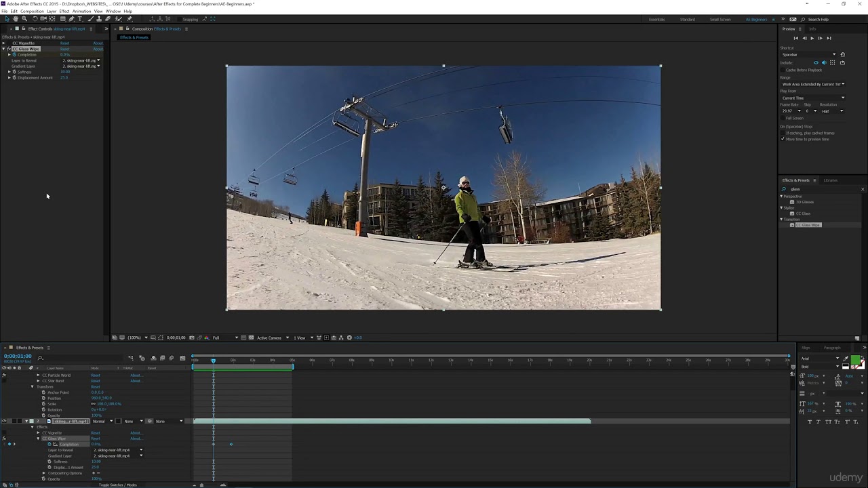Image resolution: width=868 pixels, height=488 pixels.
Task: Click Play in the Preview panel
Action: click(x=812, y=39)
